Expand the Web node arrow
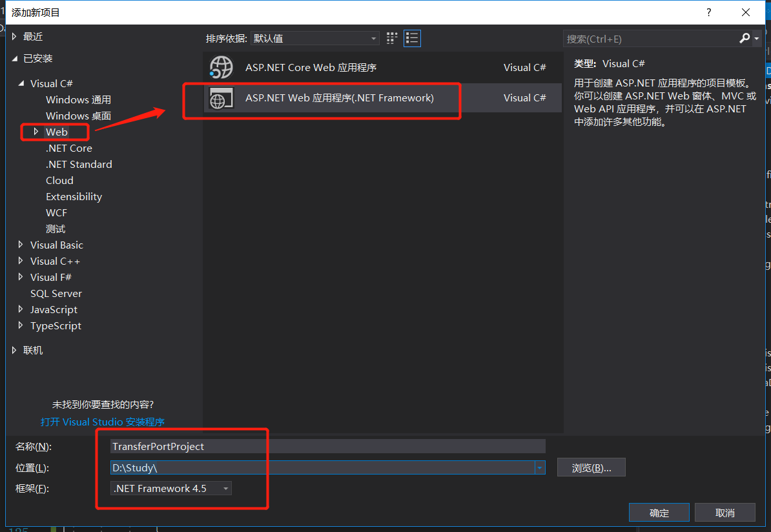The height and width of the screenshot is (532, 771). tap(36, 132)
